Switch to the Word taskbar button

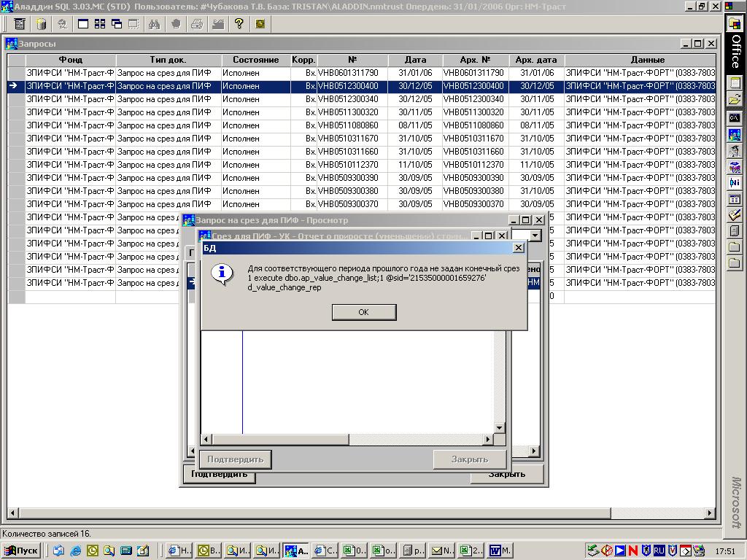(x=500, y=551)
